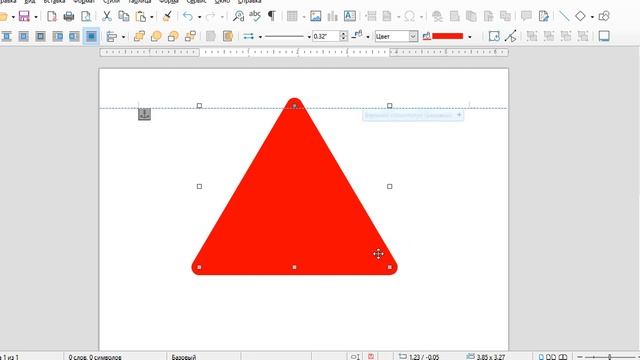The image size is (640, 360).
Task: Click the Export as PDF icon
Action: tap(51, 16)
